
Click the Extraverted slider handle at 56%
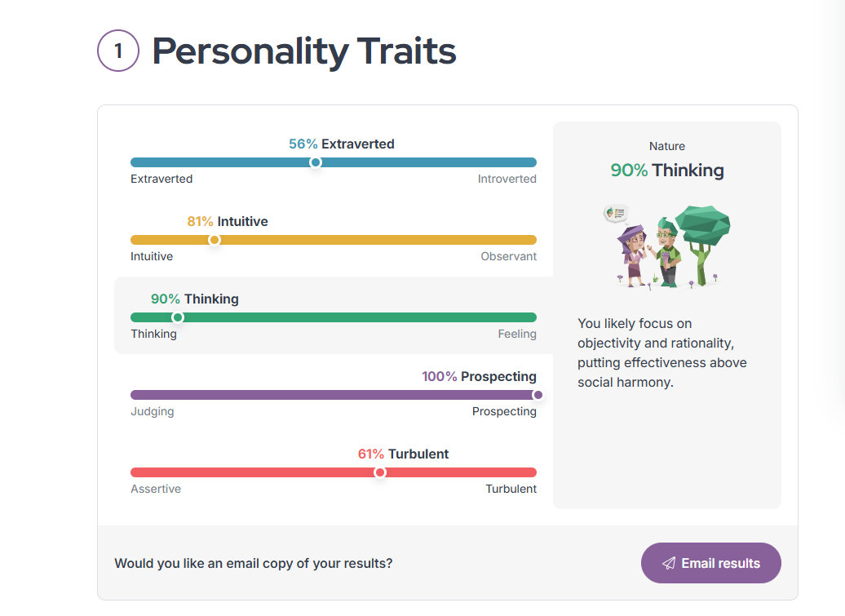pyautogui.click(x=316, y=162)
